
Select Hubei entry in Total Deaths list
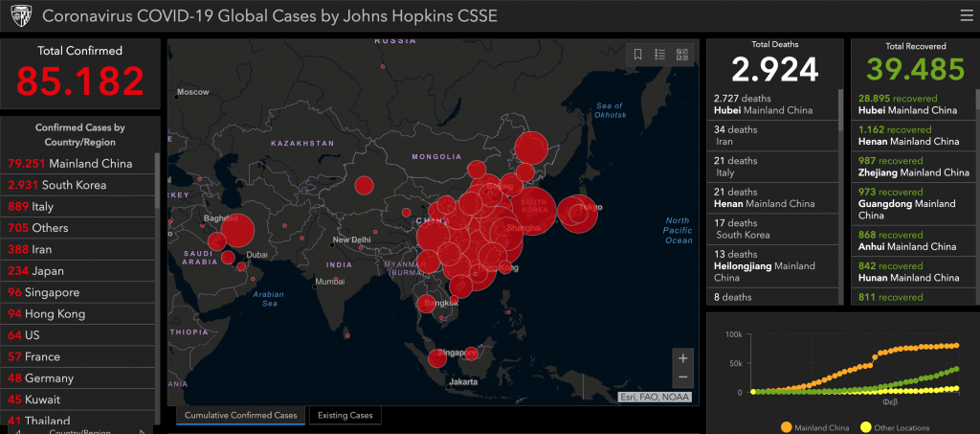click(773, 104)
